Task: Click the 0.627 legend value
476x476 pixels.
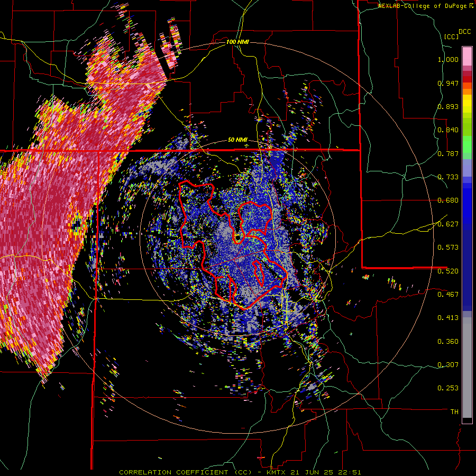Action: tap(448, 224)
